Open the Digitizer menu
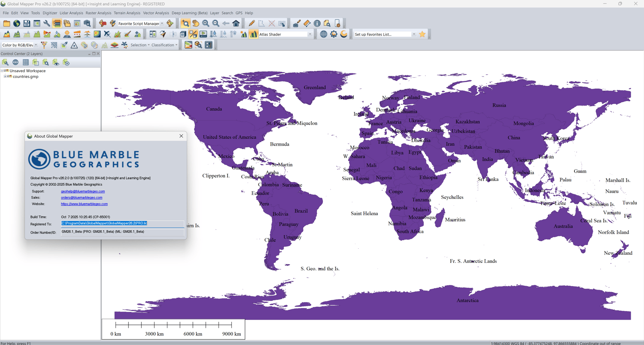This screenshot has width=644, height=345. (x=50, y=13)
